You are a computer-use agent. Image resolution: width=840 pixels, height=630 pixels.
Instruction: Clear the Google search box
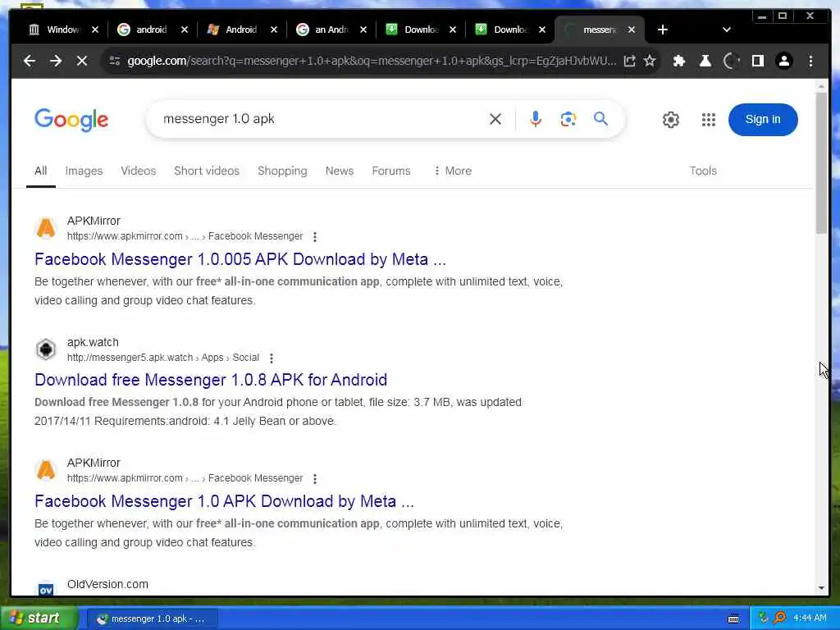click(x=495, y=119)
